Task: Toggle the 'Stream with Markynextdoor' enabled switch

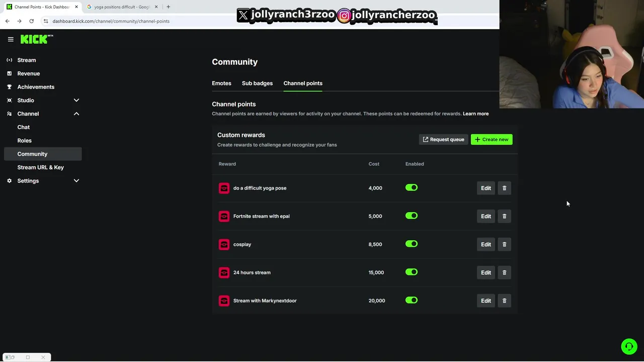Action: click(x=412, y=300)
